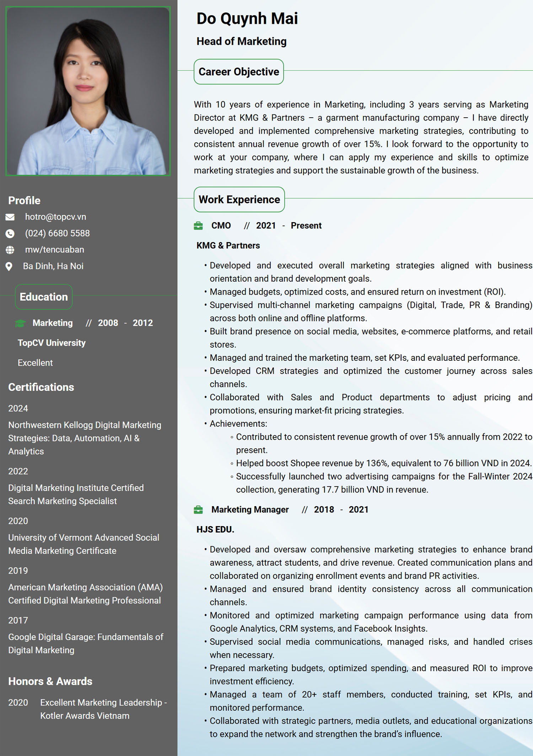This screenshot has height=756, width=533.
Task: Select the profile photo
Action: click(x=88, y=91)
